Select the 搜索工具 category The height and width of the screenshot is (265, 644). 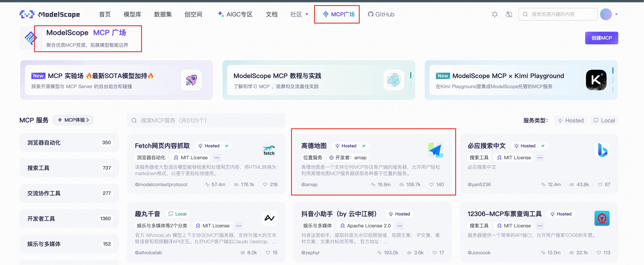[x=69, y=168]
